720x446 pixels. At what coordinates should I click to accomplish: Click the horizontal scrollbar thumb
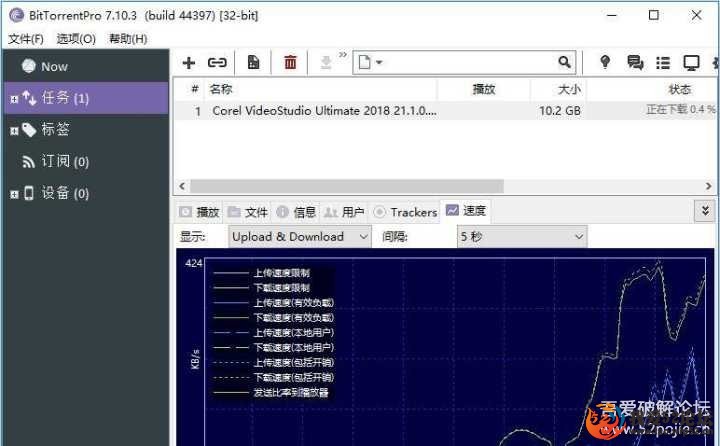click(x=347, y=186)
